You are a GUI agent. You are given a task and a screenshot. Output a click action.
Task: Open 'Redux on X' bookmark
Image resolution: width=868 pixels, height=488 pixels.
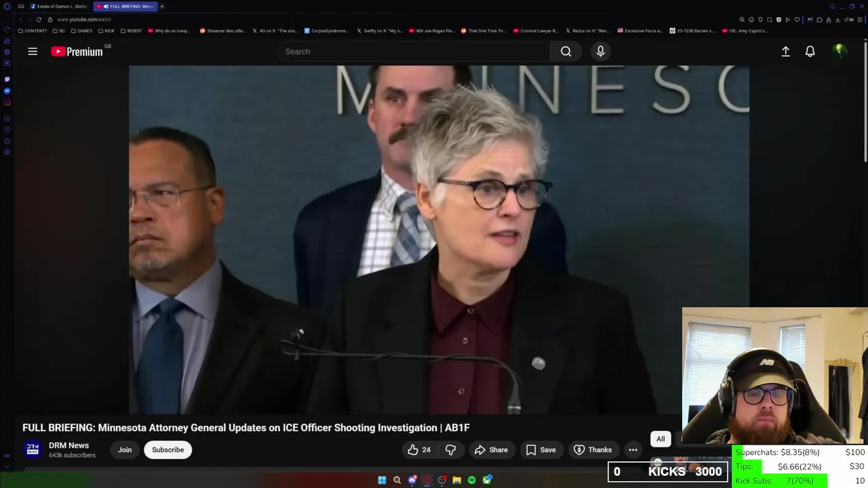pos(589,30)
